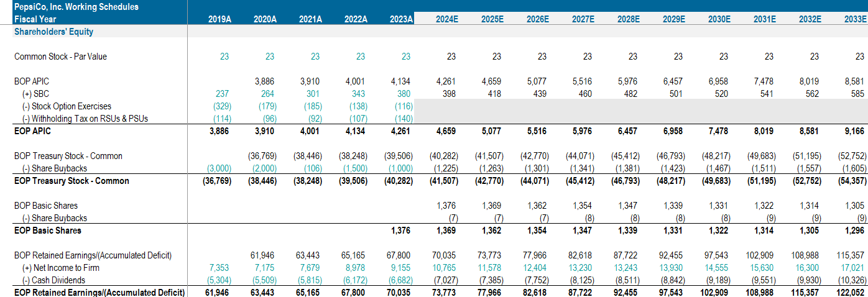The width and height of the screenshot is (868, 297).
Task: Select Basic Shares buyback value (9) in 2032E
Action: (816, 218)
